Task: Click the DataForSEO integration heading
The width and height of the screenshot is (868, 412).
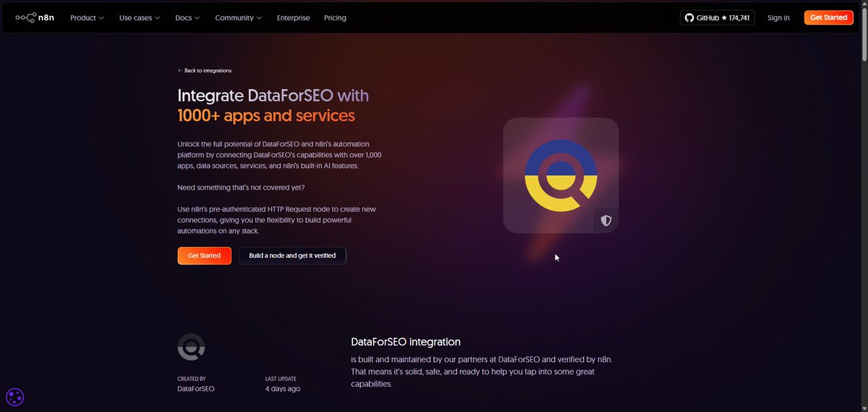Action: (x=406, y=342)
